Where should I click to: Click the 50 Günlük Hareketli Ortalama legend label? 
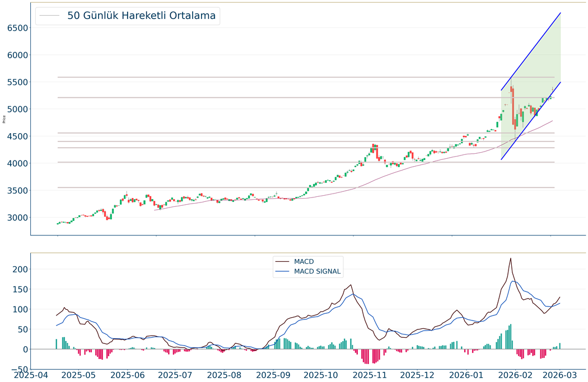click(x=141, y=16)
